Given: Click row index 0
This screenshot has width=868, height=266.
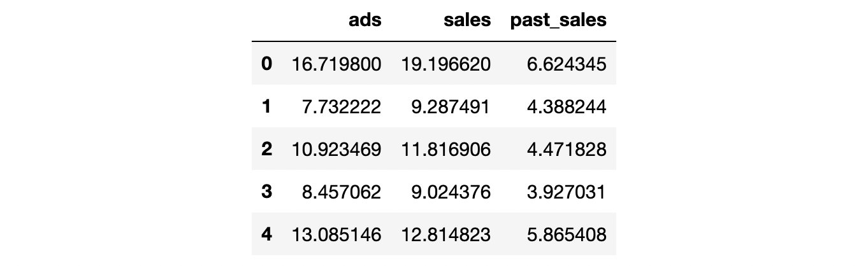Looking at the screenshot, I should pos(266,63).
